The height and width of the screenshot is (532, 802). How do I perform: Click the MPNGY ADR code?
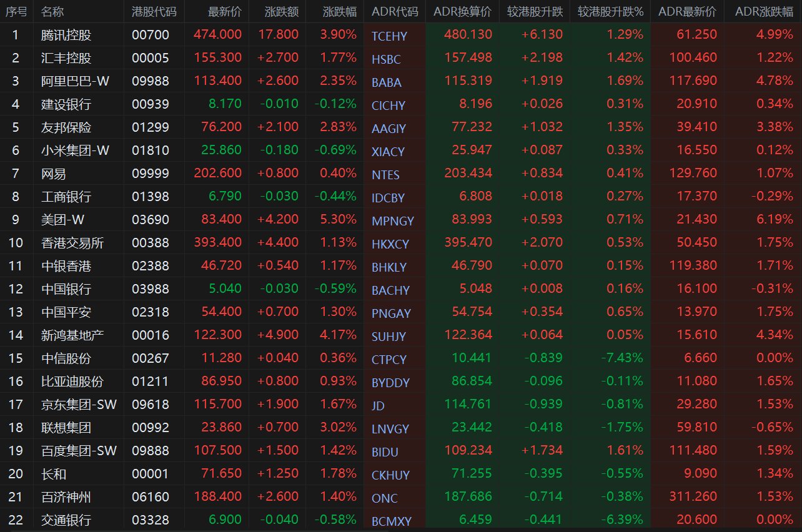[393, 221]
